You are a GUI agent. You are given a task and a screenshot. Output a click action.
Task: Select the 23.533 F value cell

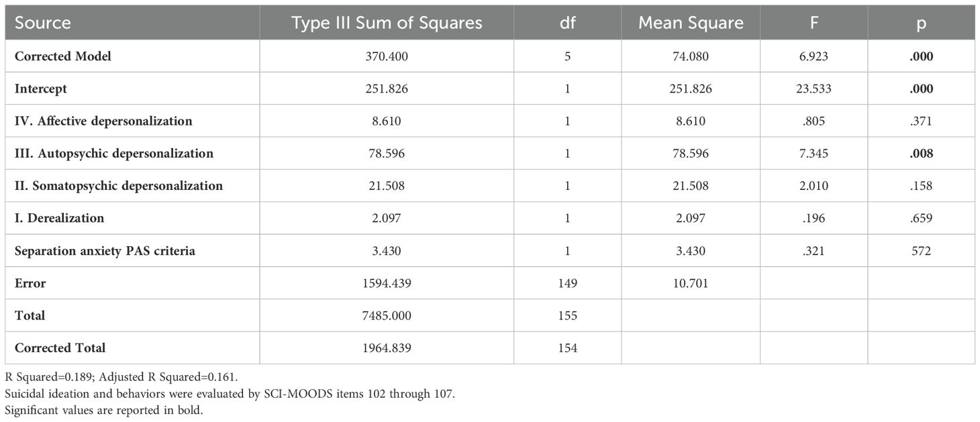point(814,89)
